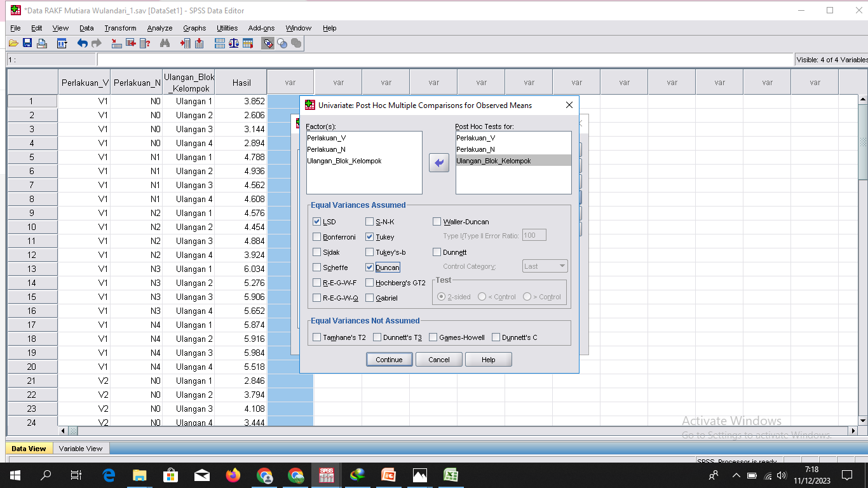Image resolution: width=868 pixels, height=488 pixels.
Task: Uncheck the Duncan checkbox
Action: click(370, 268)
